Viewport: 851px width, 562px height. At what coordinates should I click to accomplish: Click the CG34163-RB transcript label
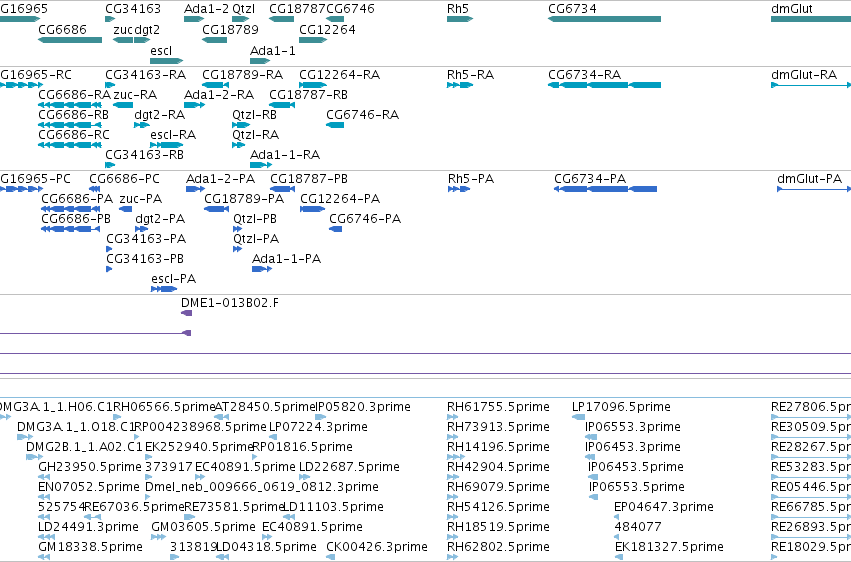pyautogui.click(x=144, y=155)
